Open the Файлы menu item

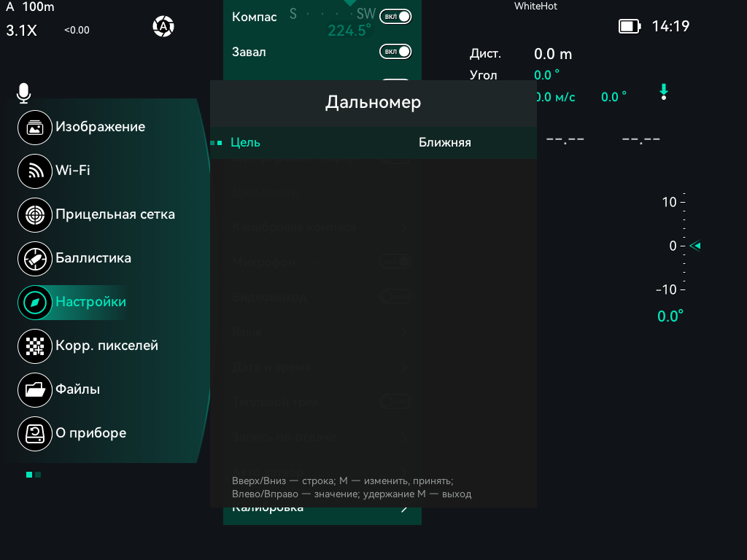(x=59, y=390)
